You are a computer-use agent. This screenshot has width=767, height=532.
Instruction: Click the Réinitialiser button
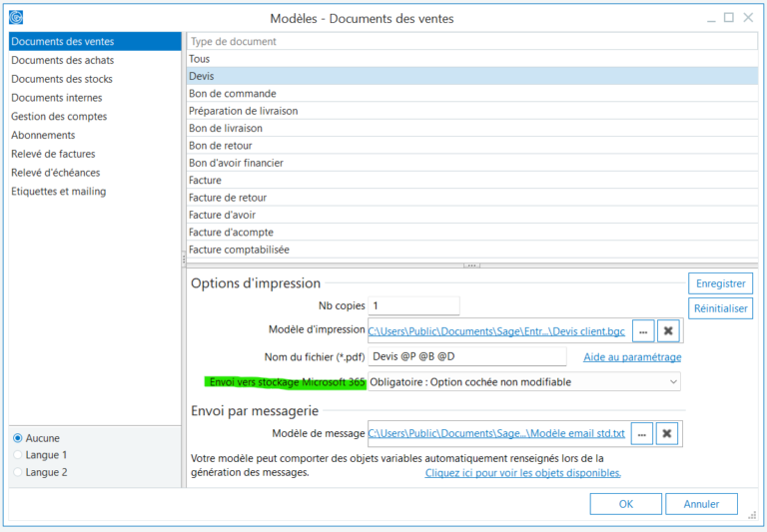pyautogui.click(x=720, y=308)
